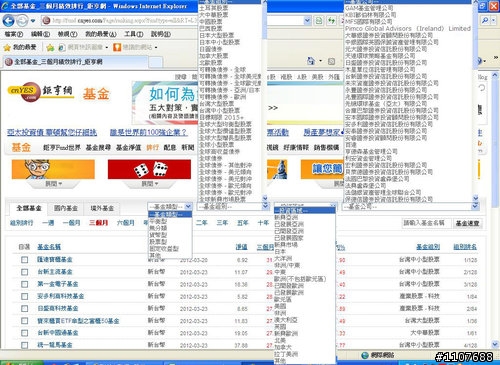Select 十年 ranking period

click(263, 223)
